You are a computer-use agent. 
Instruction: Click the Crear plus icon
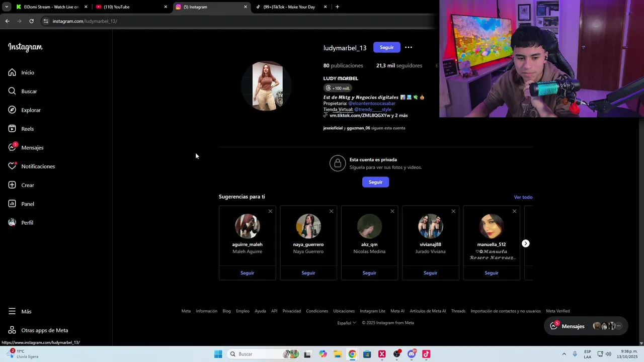point(12,185)
